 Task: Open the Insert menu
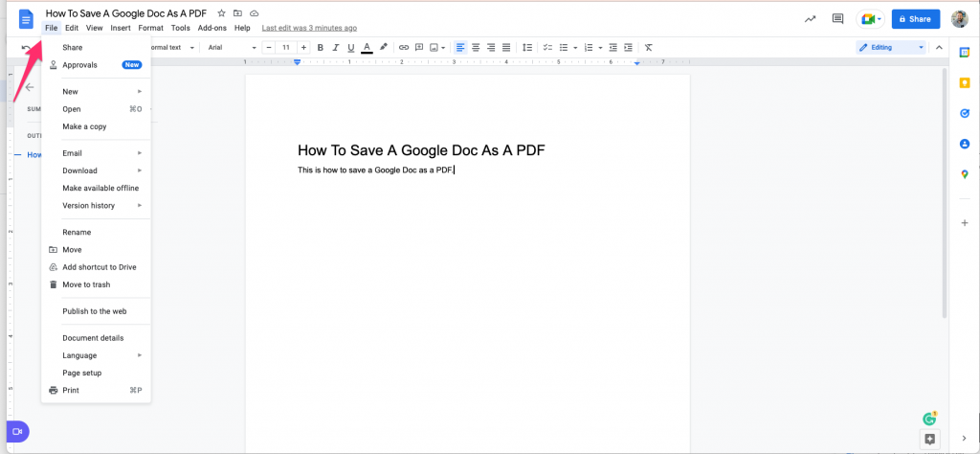[121, 28]
